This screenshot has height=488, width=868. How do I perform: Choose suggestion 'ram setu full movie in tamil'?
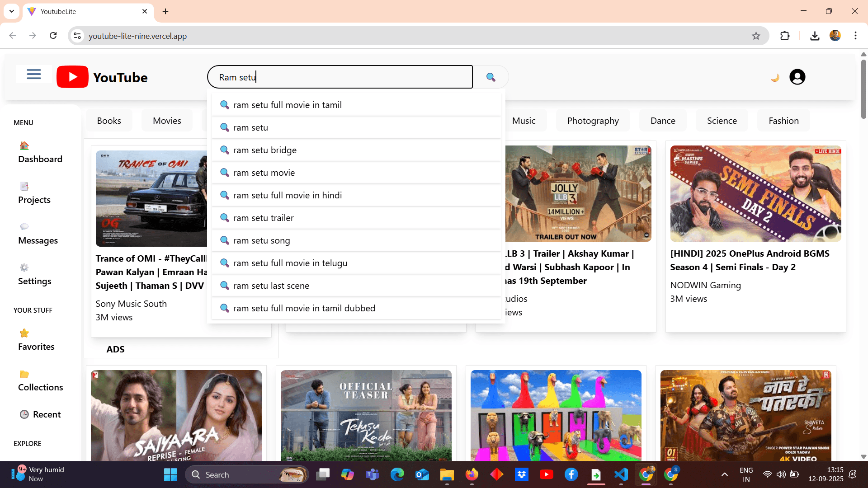click(356, 105)
